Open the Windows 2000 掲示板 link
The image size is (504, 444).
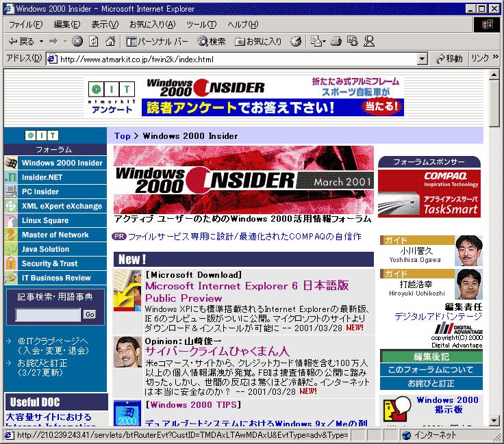click(448, 404)
